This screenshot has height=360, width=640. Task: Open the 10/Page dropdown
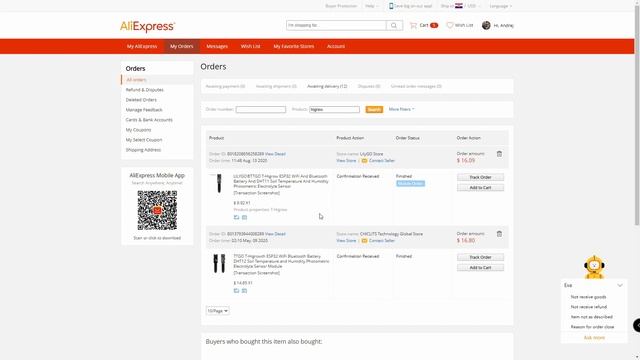point(218,311)
